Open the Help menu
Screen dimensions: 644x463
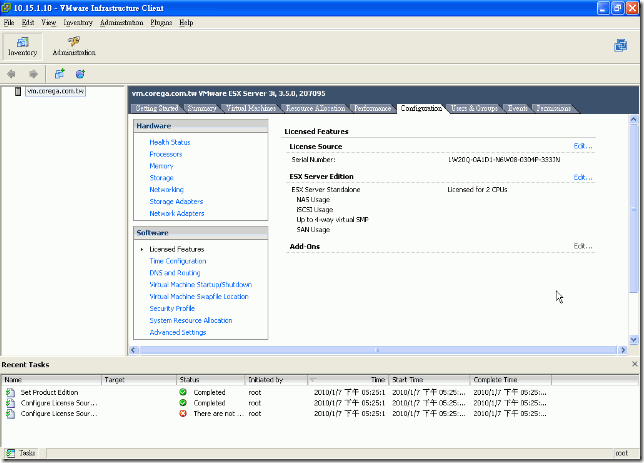[x=186, y=23]
